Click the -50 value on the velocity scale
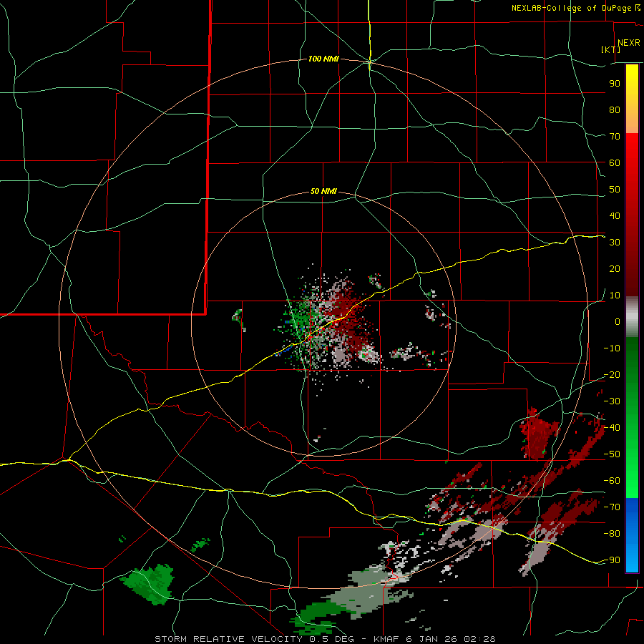The image size is (644, 644). 612,454
